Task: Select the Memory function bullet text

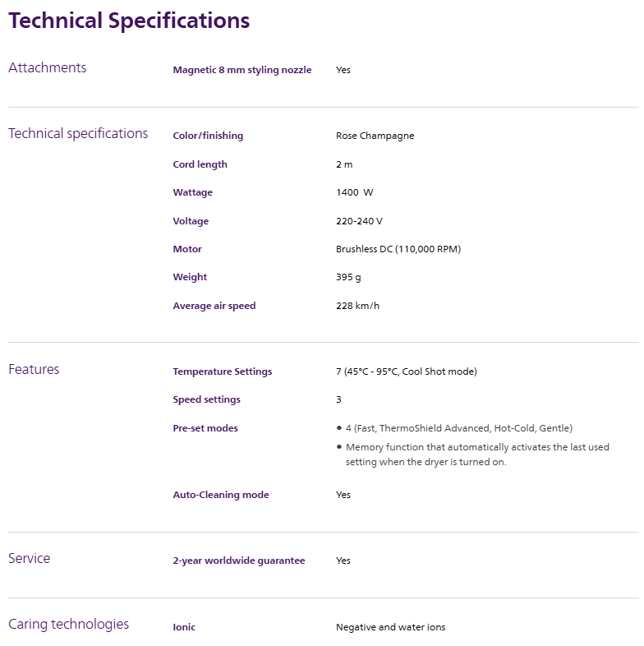Action: coord(476,455)
